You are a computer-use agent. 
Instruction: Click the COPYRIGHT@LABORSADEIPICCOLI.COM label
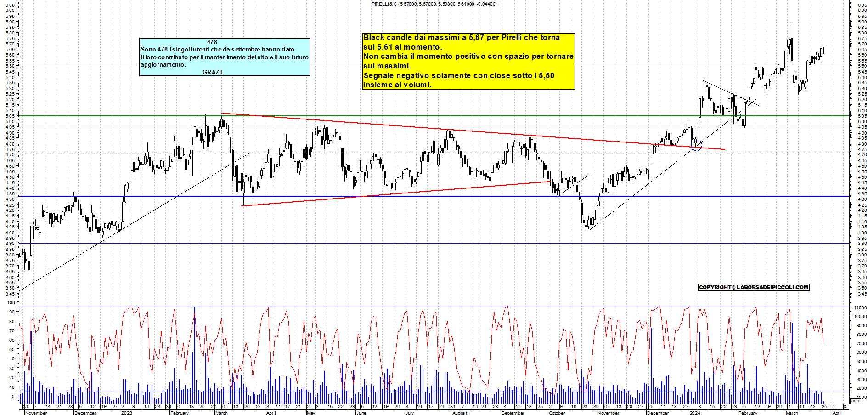click(754, 287)
